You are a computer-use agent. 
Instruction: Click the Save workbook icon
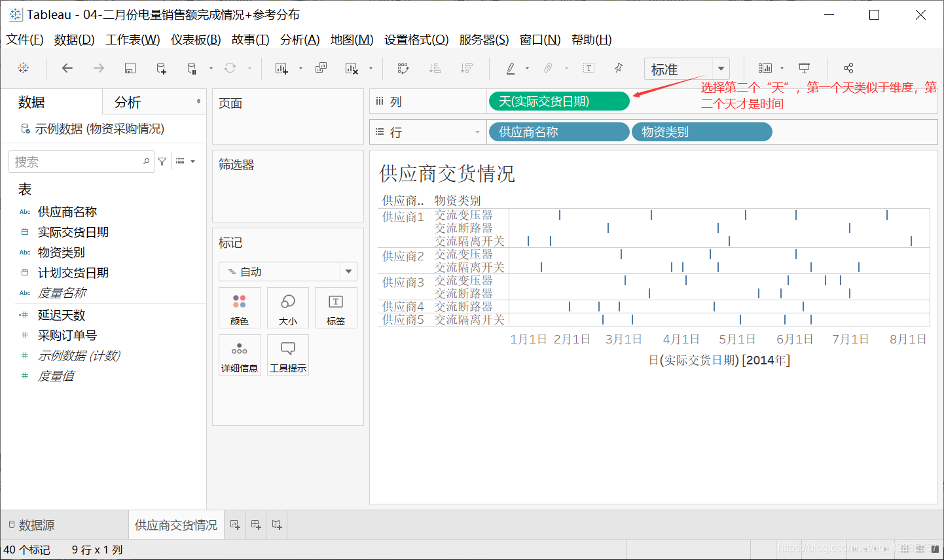[130, 68]
